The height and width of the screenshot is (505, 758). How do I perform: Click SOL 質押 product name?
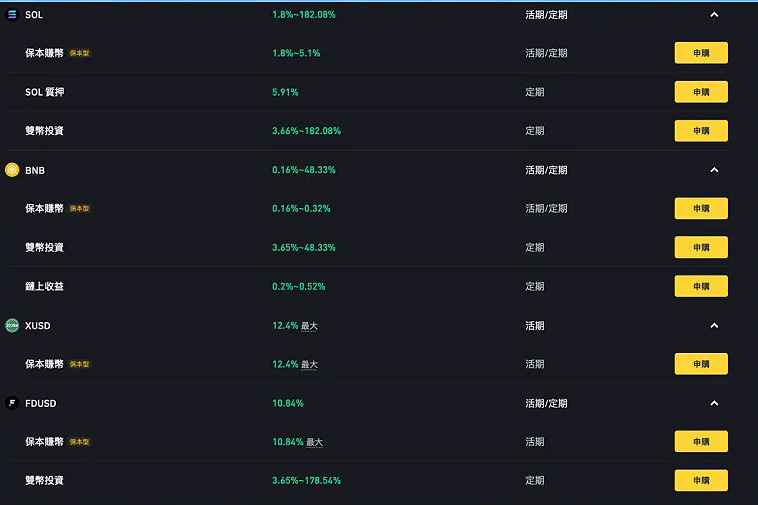[45, 92]
